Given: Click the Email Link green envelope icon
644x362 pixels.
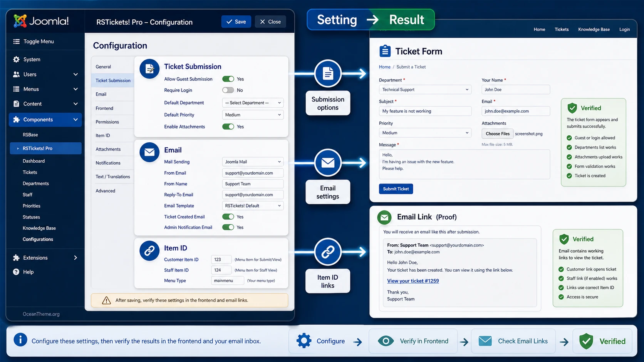Looking at the screenshot, I should point(384,217).
